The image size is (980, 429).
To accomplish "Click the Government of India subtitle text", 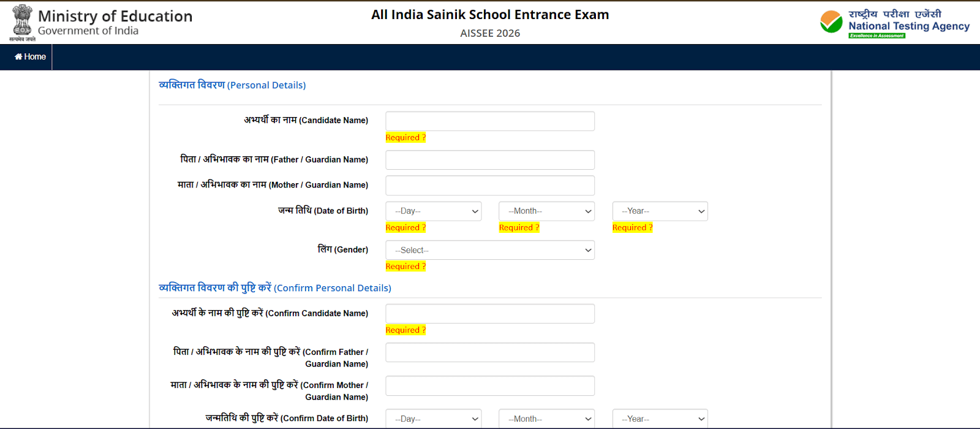I will (x=88, y=31).
